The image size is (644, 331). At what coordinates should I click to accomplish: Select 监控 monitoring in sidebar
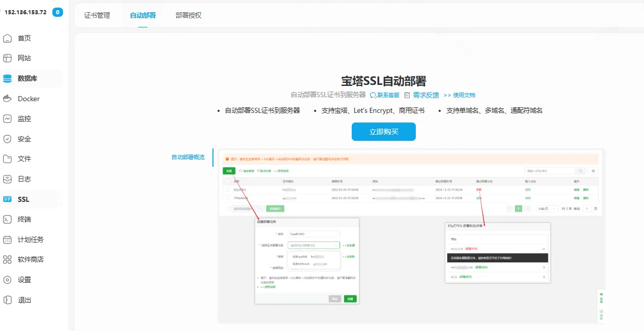[24, 118]
